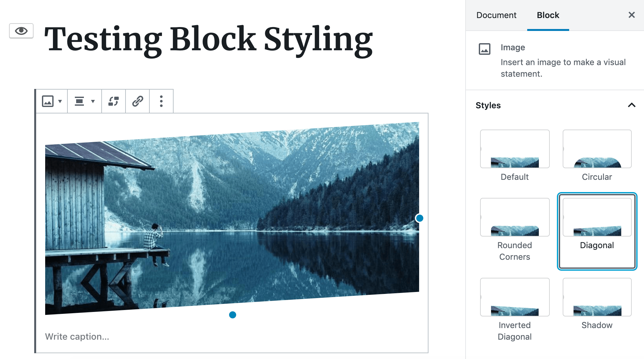The height and width of the screenshot is (359, 644).
Task: Choose the Shadow image style
Action: point(597,297)
